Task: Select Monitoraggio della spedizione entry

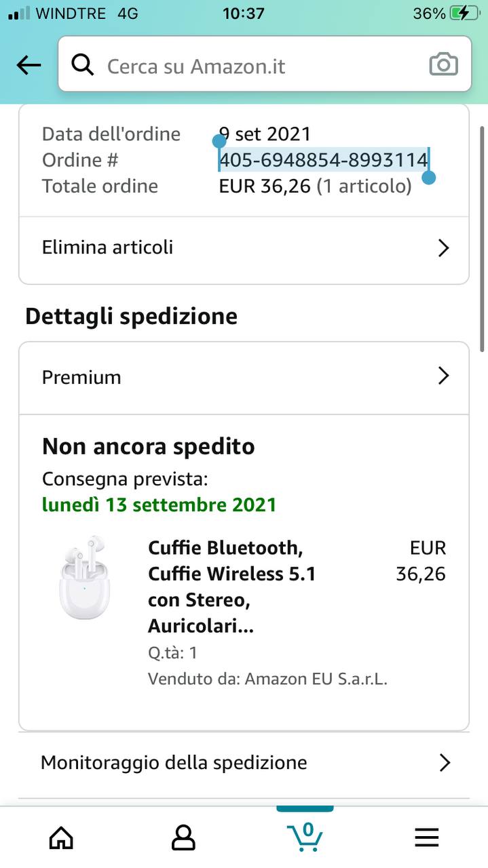Action: pos(174,763)
